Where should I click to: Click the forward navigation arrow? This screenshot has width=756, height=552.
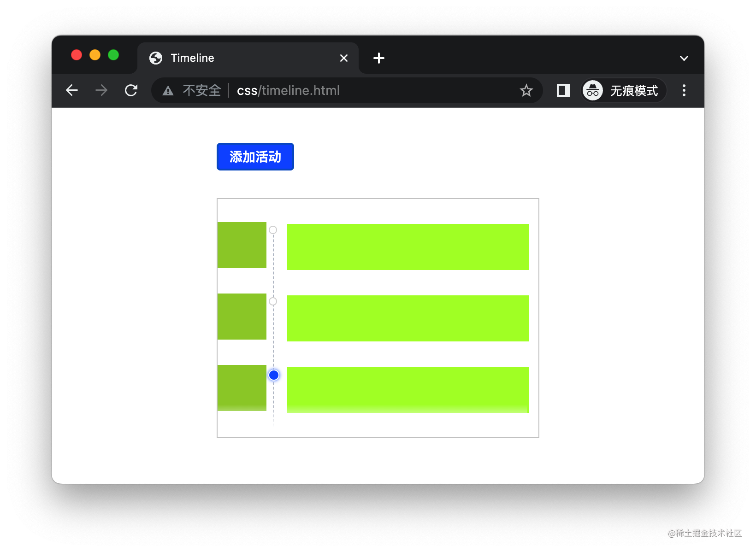click(x=100, y=90)
